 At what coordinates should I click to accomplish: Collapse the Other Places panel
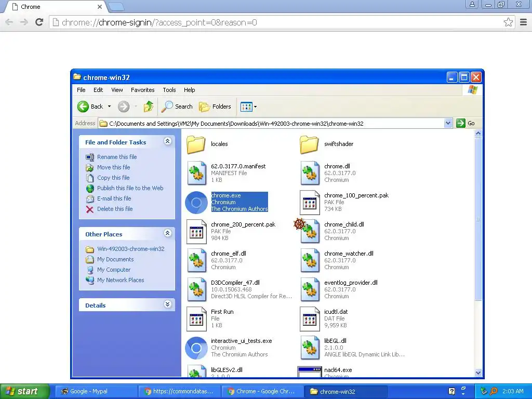click(x=168, y=233)
